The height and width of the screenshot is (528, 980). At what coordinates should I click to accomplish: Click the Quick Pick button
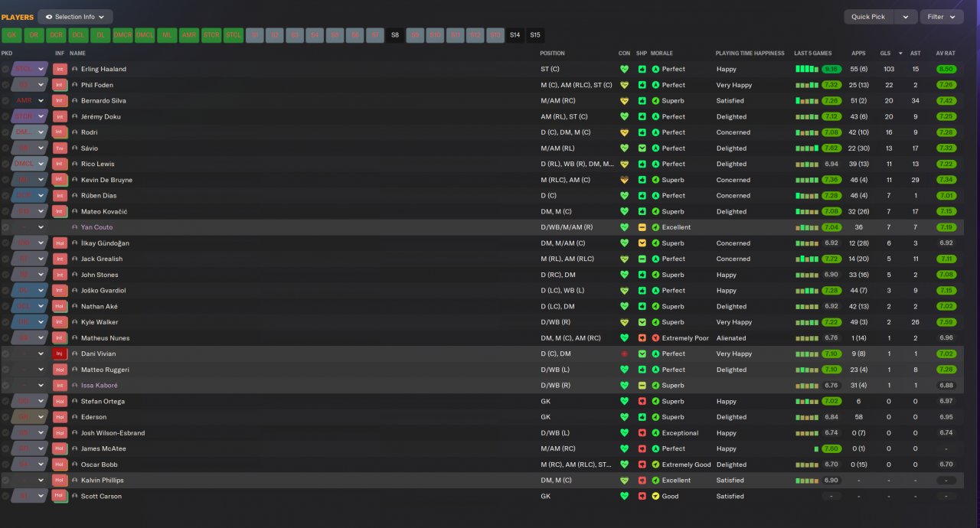[x=868, y=17]
